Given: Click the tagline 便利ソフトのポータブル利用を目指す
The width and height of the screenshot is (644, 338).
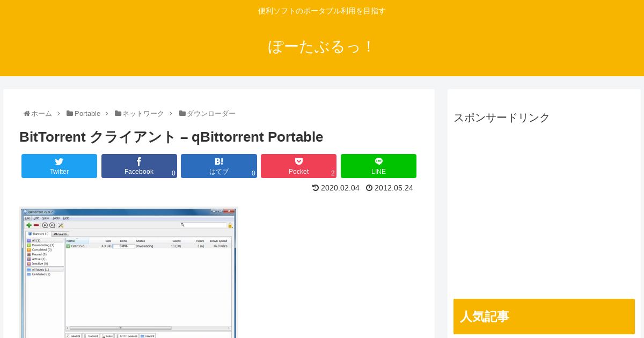Looking at the screenshot, I should pyautogui.click(x=322, y=11).
